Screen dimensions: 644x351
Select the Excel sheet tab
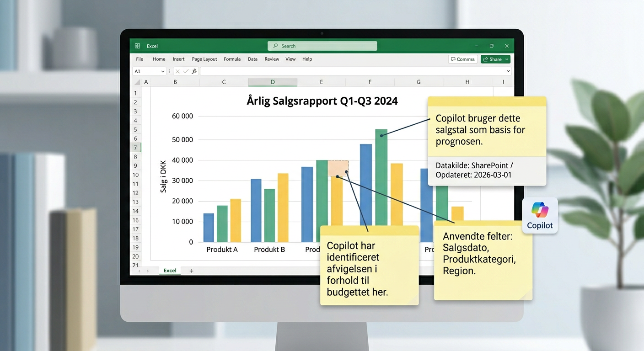tap(170, 270)
